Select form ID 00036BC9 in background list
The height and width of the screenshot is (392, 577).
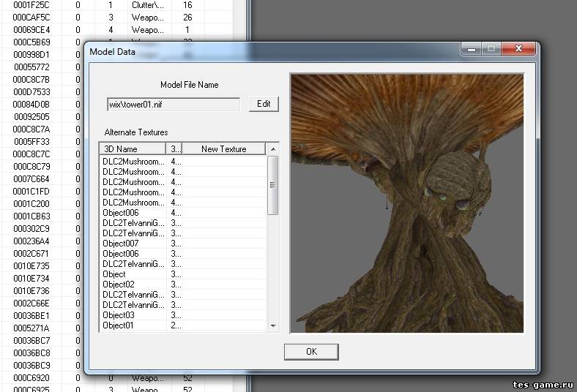coord(31,366)
